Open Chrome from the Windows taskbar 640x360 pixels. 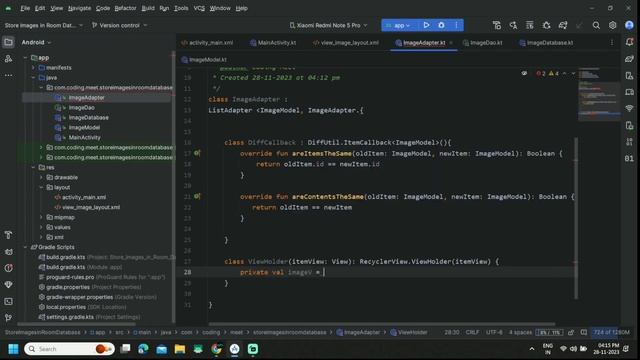[x=216, y=349]
